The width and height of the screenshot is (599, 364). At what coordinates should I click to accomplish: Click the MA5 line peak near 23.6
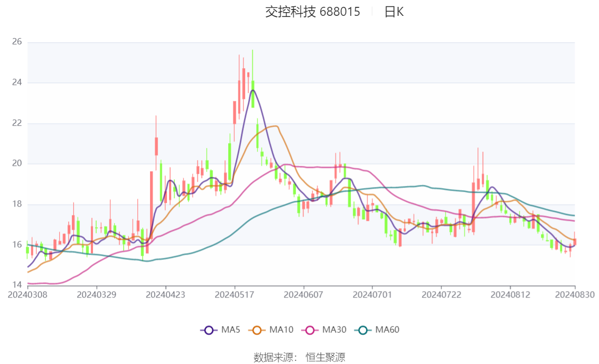252,90
